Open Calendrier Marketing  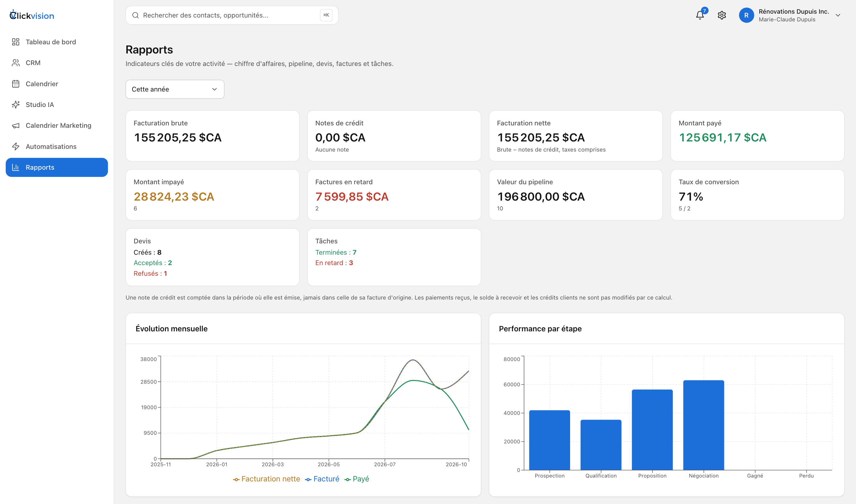pos(57,126)
